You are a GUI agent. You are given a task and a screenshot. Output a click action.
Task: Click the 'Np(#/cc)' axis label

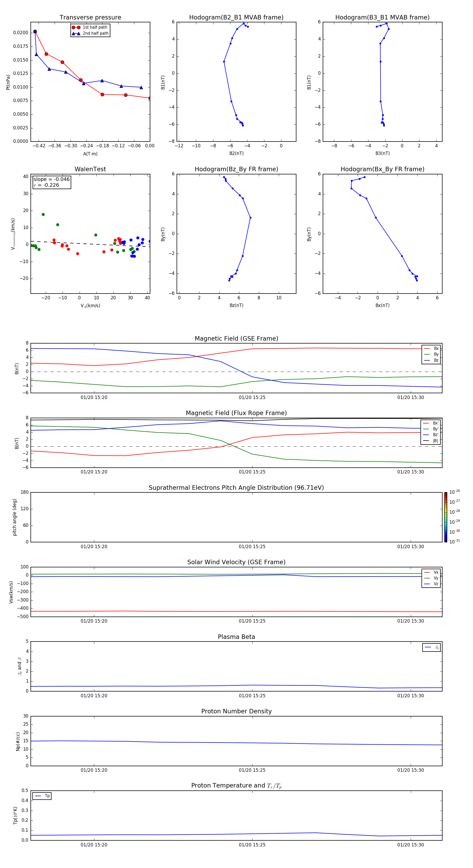click(x=18, y=741)
